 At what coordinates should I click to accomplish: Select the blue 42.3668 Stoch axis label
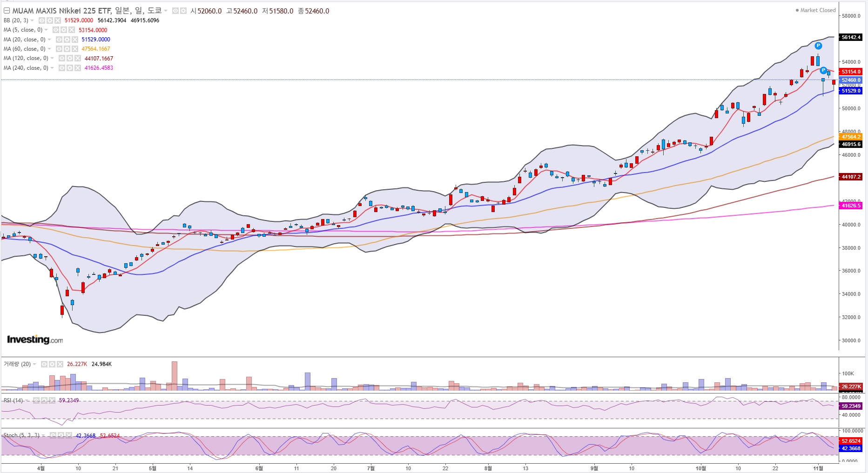851,448
